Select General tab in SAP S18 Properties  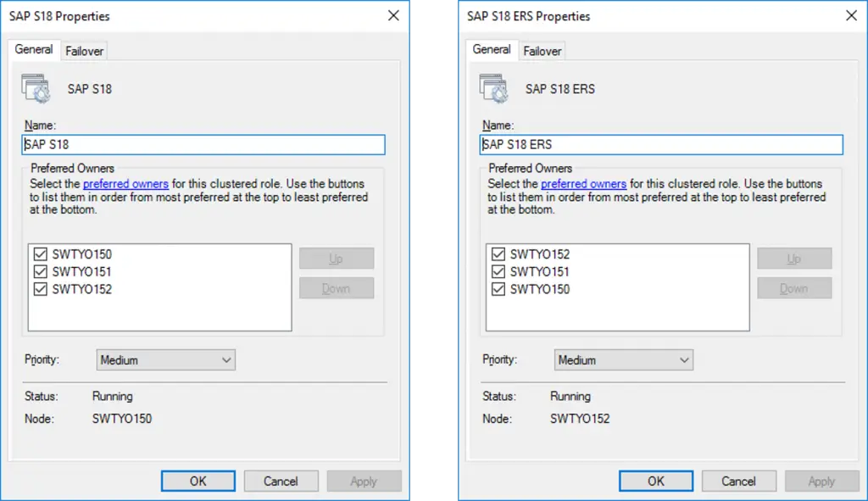[34, 49]
